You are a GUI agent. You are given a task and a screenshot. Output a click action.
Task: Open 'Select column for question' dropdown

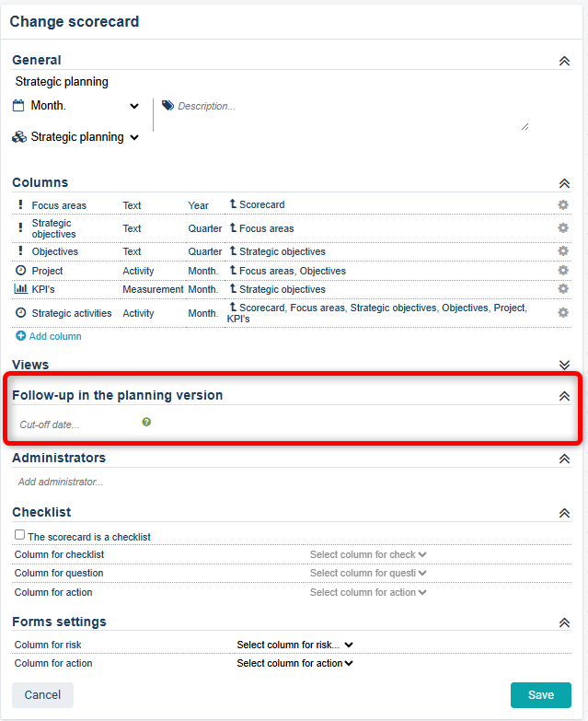click(368, 573)
